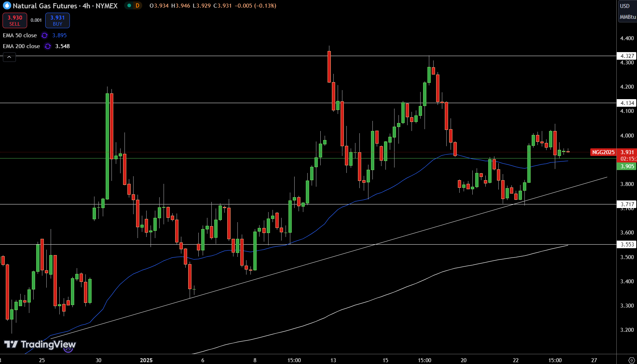The height and width of the screenshot is (364, 637).
Task: Open chart settings gear in the bottom corner
Action: pos(632,360)
